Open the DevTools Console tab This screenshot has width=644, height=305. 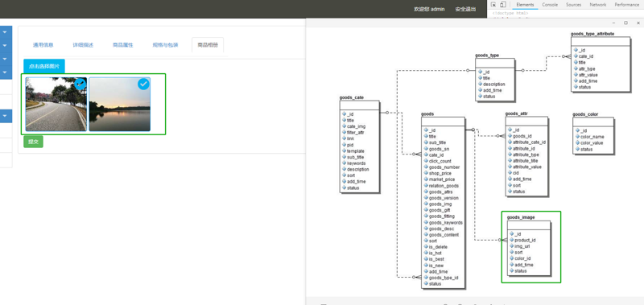[x=550, y=5]
